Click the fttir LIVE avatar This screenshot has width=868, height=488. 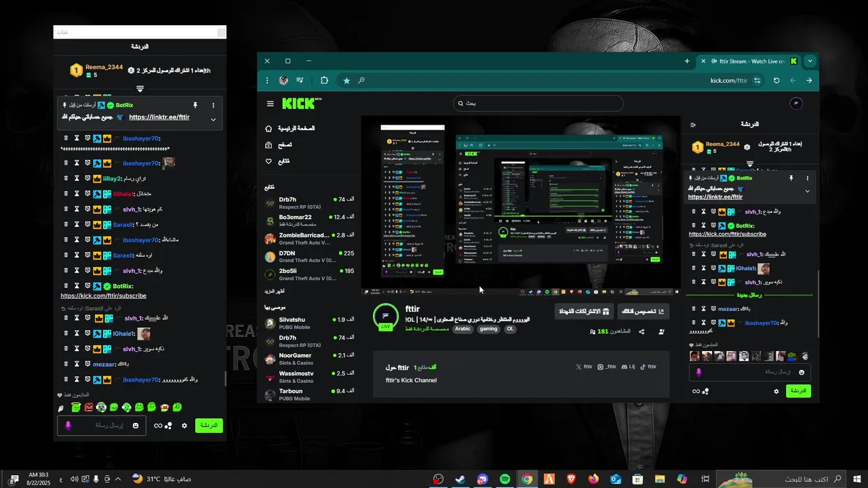click(386, 316)
